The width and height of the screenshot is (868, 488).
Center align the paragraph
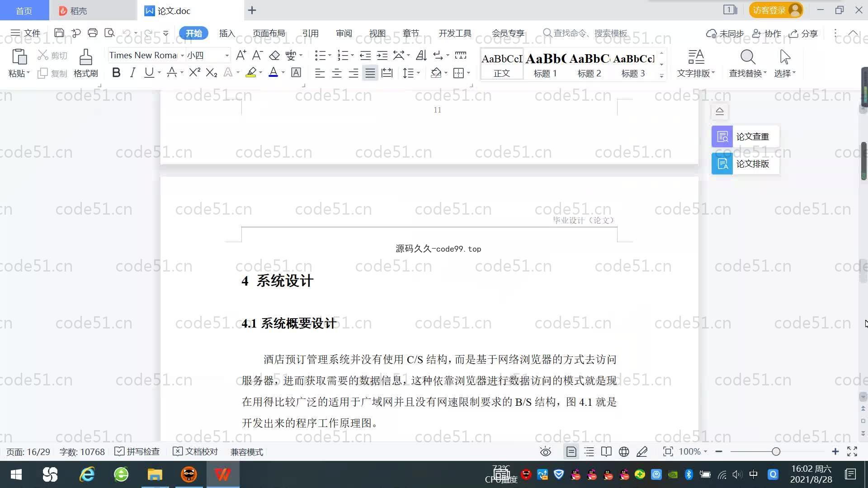point(336,73)
